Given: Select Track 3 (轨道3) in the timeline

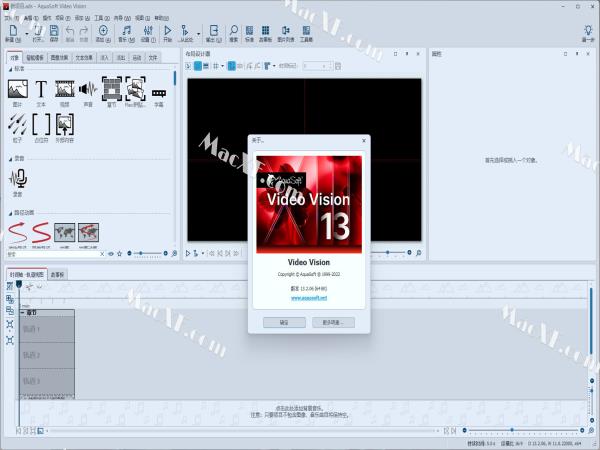Looking at the screenshot, I should click(x=47, y=381).
